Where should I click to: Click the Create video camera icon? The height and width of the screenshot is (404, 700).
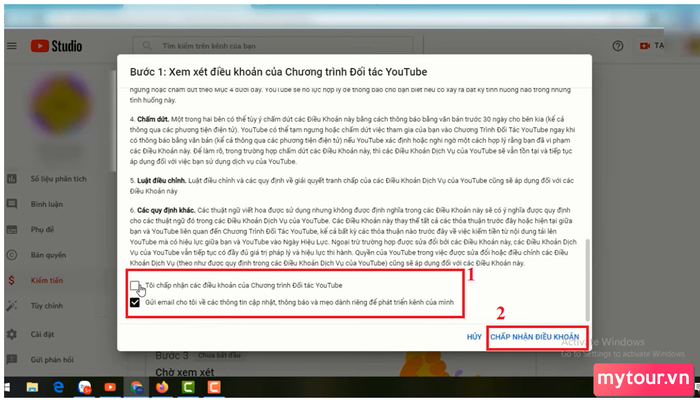(x=645, y=46)
